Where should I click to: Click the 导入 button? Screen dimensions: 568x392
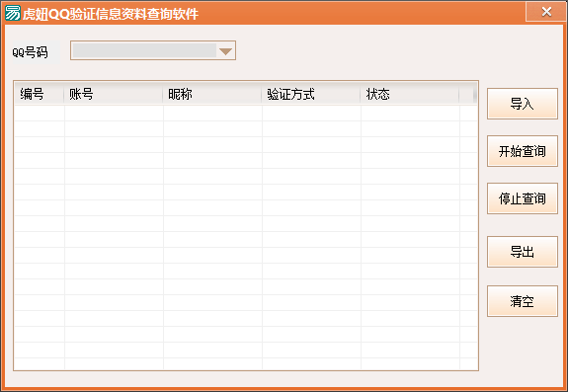coord(522,104)
